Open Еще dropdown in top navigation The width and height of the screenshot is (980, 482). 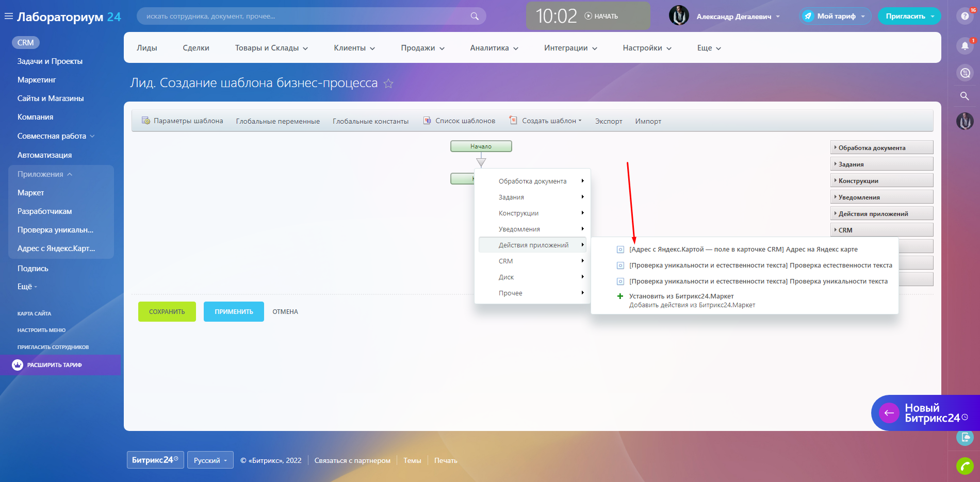709,48
